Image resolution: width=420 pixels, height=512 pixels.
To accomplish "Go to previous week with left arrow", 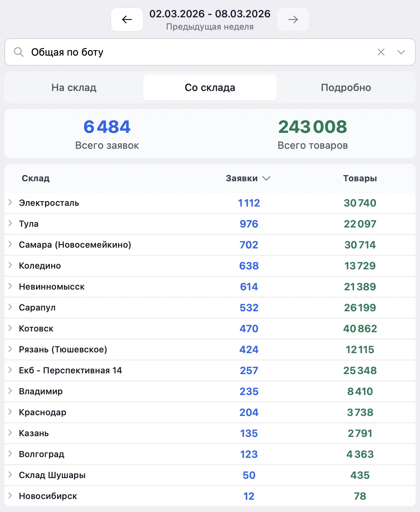I will pyautogui.click(x=127, y=19).
